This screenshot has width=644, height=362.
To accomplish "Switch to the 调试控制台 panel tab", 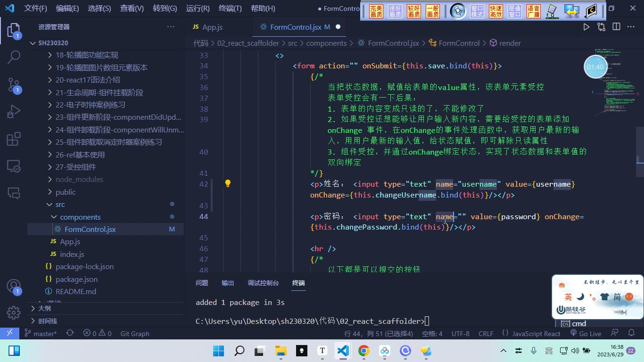I will click(x=263, y=283).
